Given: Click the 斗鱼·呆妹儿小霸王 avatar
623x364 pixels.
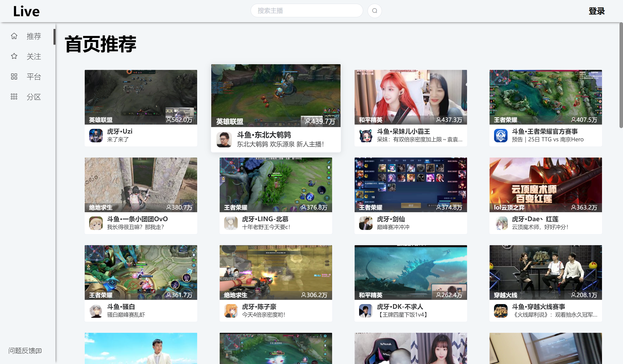Looking at the screenshot, I should [366, 136].
